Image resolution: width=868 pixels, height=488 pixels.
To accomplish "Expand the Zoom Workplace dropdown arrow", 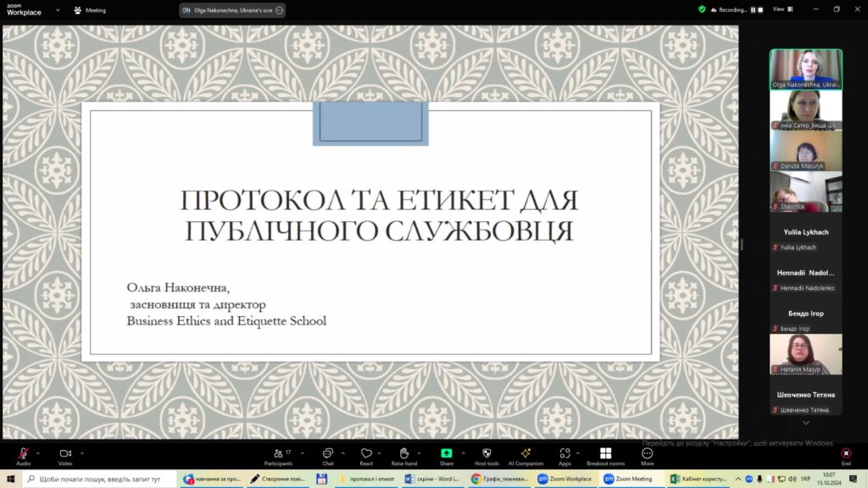I will tap(58, 10).
